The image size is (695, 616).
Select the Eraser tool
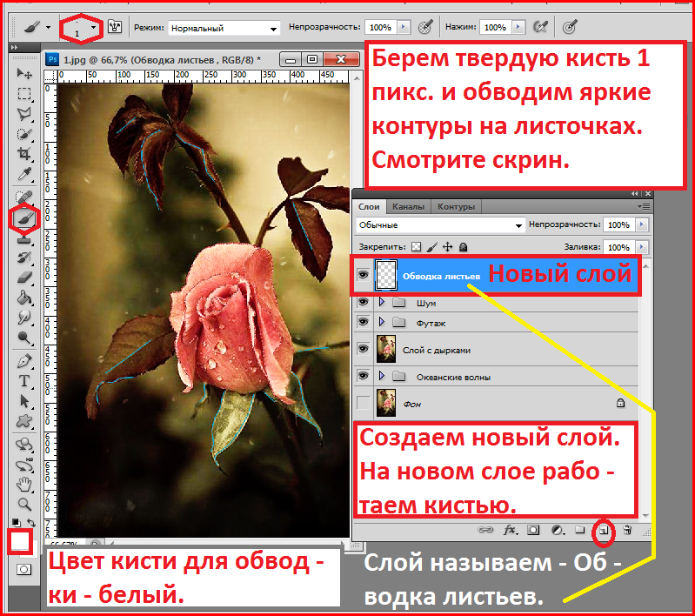click(24, 278)
